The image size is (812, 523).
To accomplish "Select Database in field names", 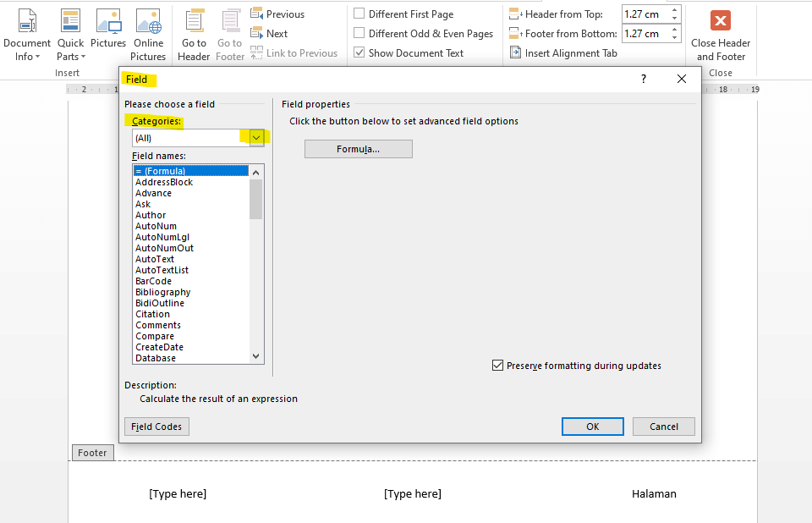I will tap(190, 358).
